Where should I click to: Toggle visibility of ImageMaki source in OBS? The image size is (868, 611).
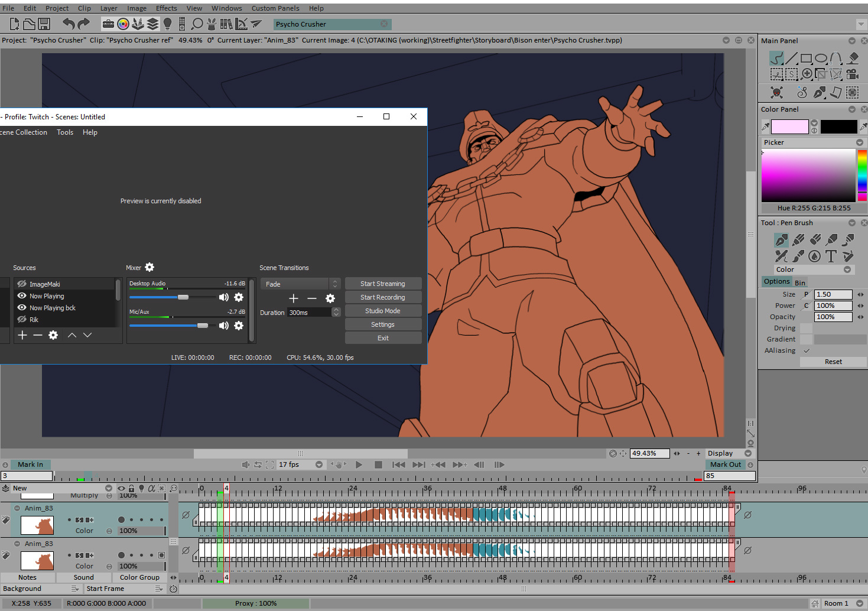pos(22,284)
